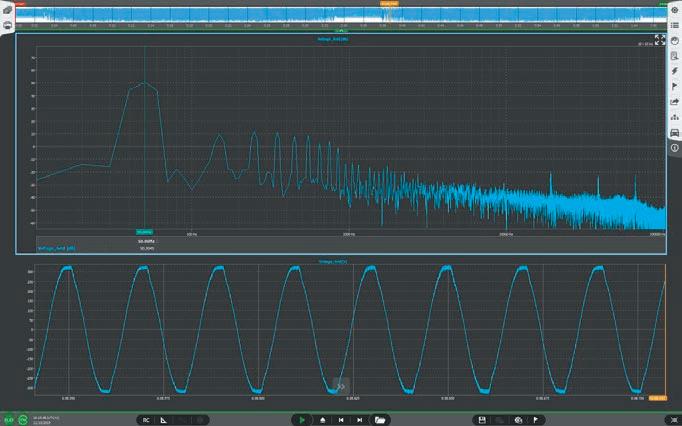Image resolution: width=682 pixels, height=426 pixels.
Task: Click the flag marker icon in bottom bar
Action: 536,420
